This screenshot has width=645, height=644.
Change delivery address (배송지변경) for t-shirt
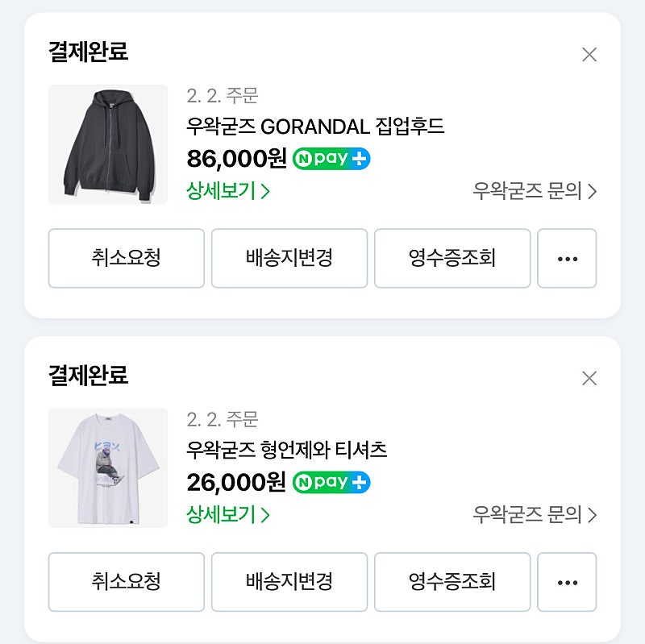pyautogui.click(x=289, y=582)
